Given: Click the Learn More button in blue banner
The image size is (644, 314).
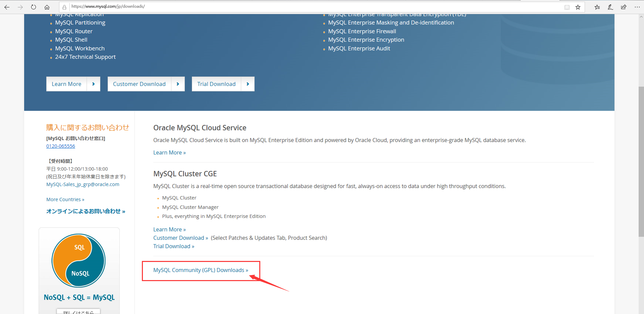Looking at the screenshot, I should (x=66, y=84).
